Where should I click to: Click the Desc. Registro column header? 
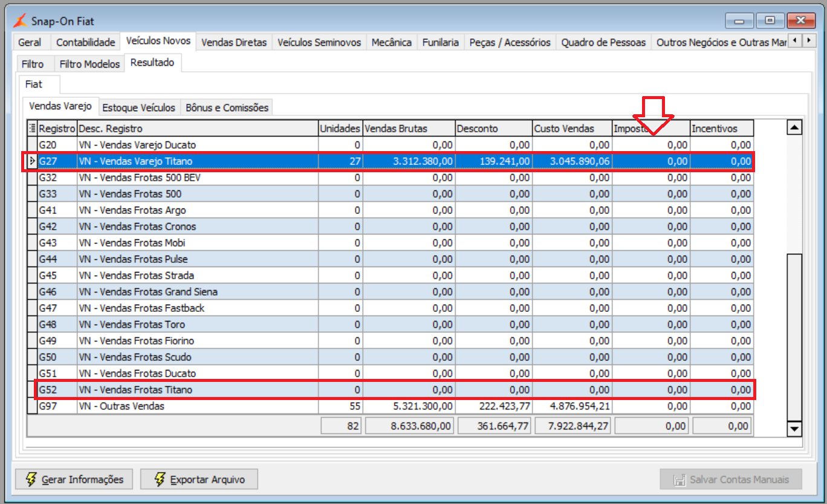pyautogui.click(x=198, y=129)
